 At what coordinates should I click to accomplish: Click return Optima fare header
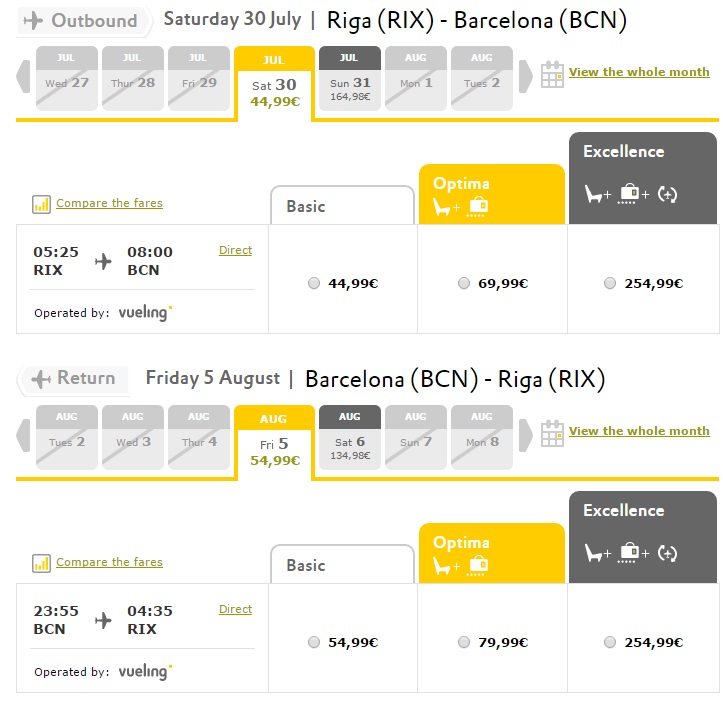pos(492,553)
